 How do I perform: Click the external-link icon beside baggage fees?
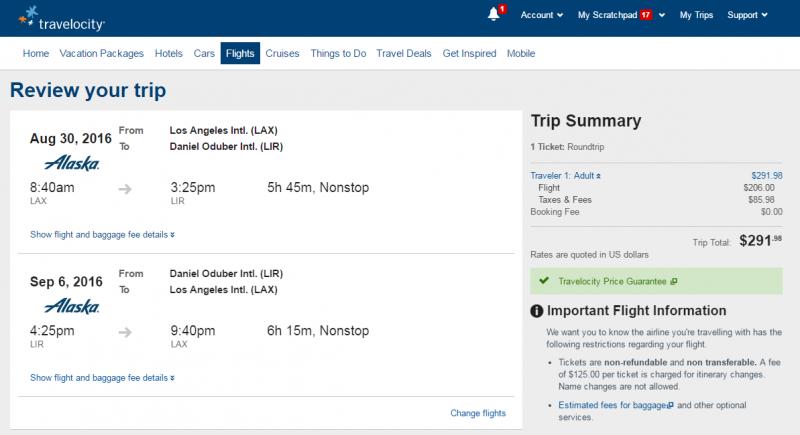click(x=670, y=405)
